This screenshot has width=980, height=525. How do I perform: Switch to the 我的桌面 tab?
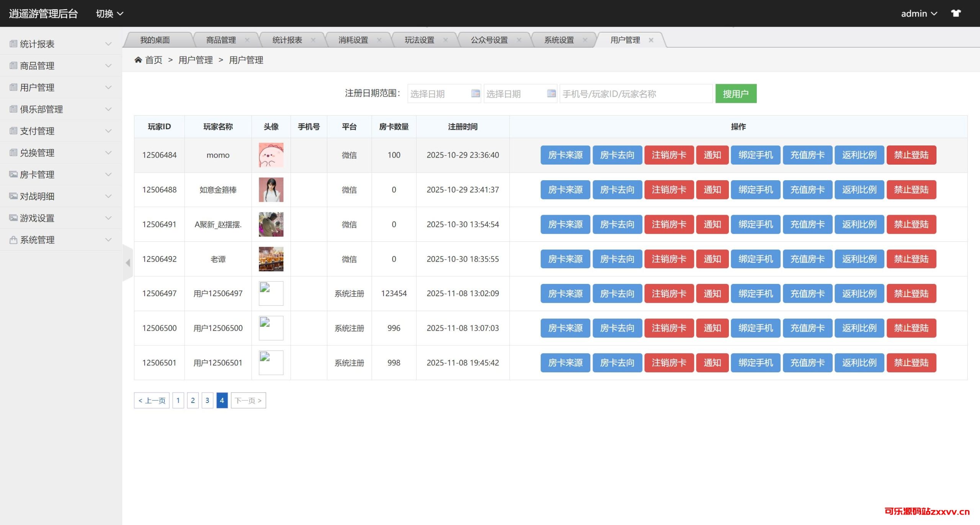[x=155, y=40]
